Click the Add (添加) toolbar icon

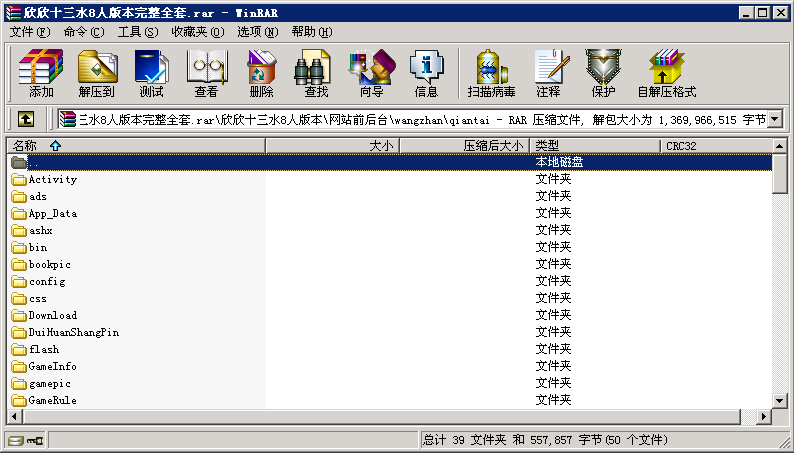41,74
